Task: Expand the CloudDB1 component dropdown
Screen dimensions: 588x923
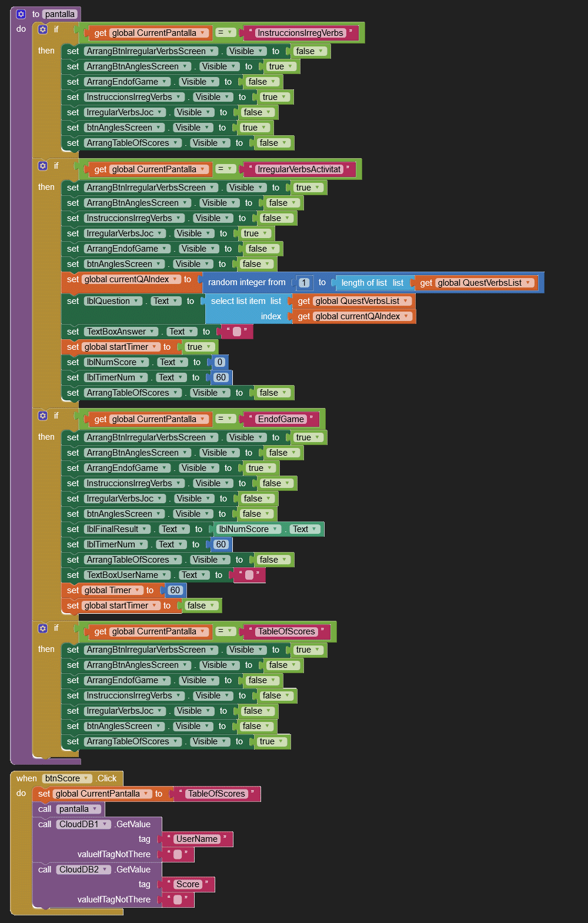Action: click(83, 824)
